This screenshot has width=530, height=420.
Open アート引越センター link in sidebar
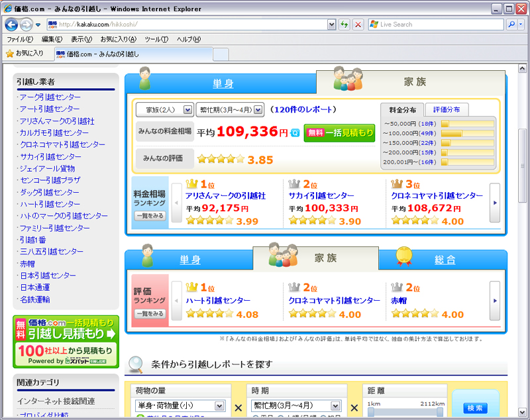click(x=50, y=109)
